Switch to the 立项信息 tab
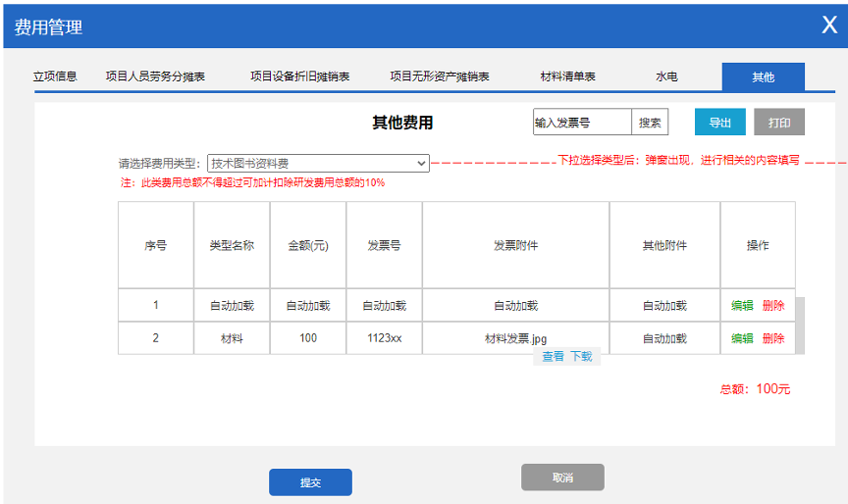Screen dimensions: 848x504 click(x=55, y=76)
